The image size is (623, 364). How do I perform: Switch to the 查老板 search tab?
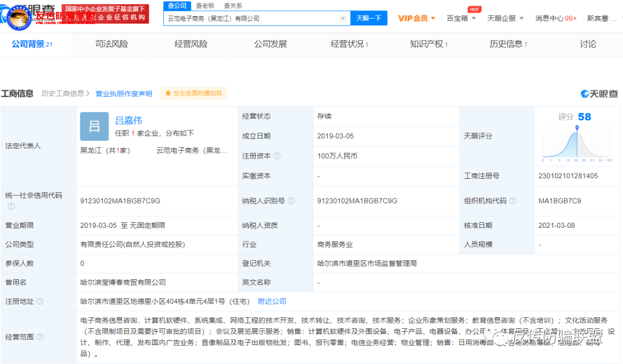coord(206,5)
